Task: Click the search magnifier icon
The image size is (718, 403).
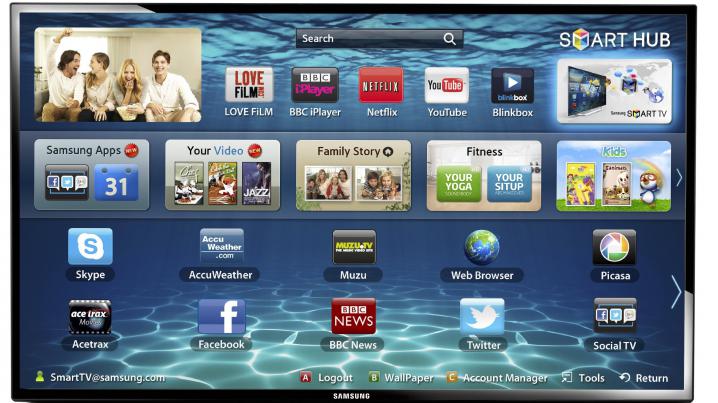Action: [450, 39]
